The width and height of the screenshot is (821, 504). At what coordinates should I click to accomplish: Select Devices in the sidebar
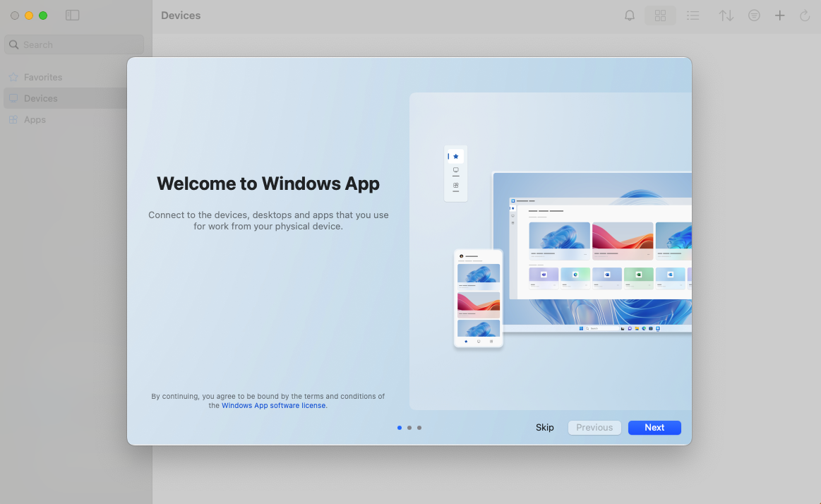(x=65, y=98)
